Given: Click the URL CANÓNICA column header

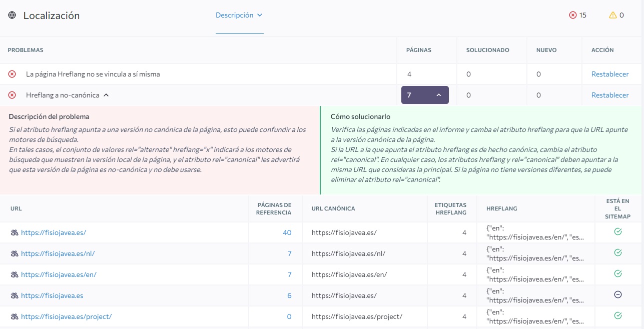Looking at the screenshot, I should click(333, 208).
